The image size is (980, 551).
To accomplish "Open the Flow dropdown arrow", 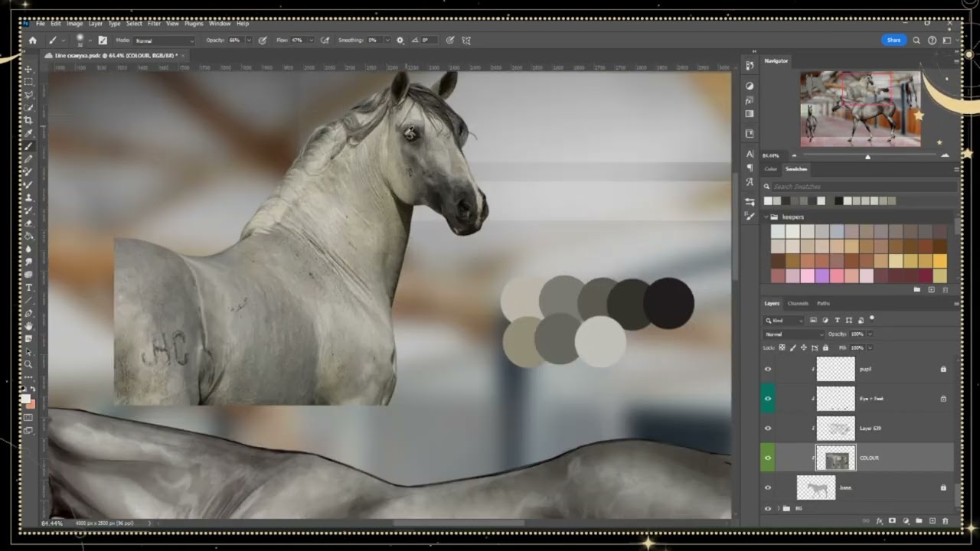I will (310, 40).
